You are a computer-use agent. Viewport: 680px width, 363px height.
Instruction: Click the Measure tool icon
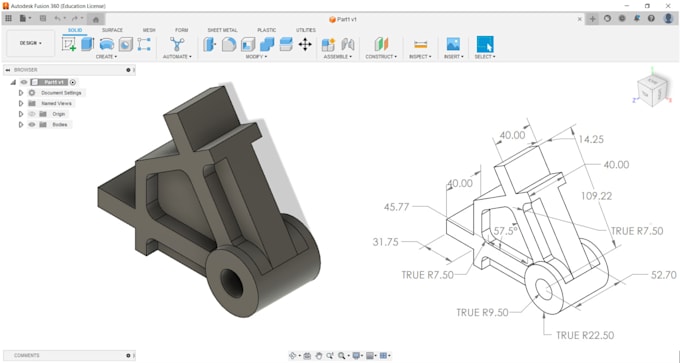(x=420, y=44)
